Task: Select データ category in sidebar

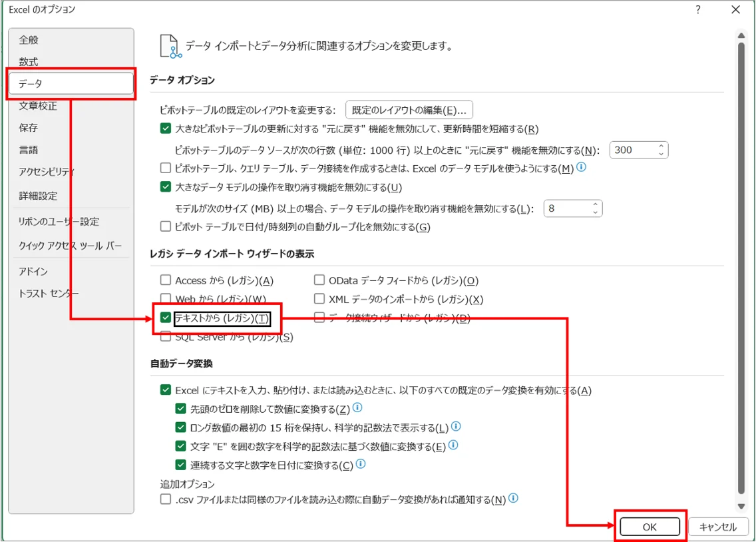Action: (71, 83)
